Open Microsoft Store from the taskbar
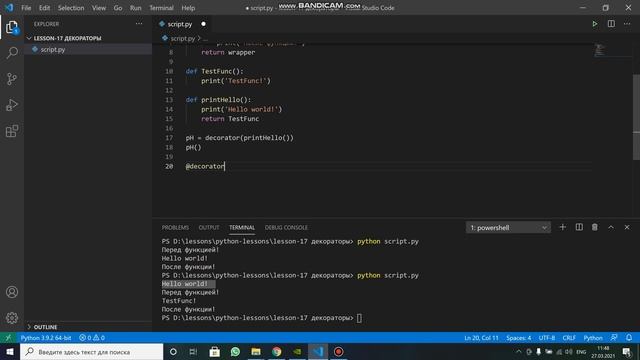The height and width of the screenshot is (360, 640). [x=214, y=351]
